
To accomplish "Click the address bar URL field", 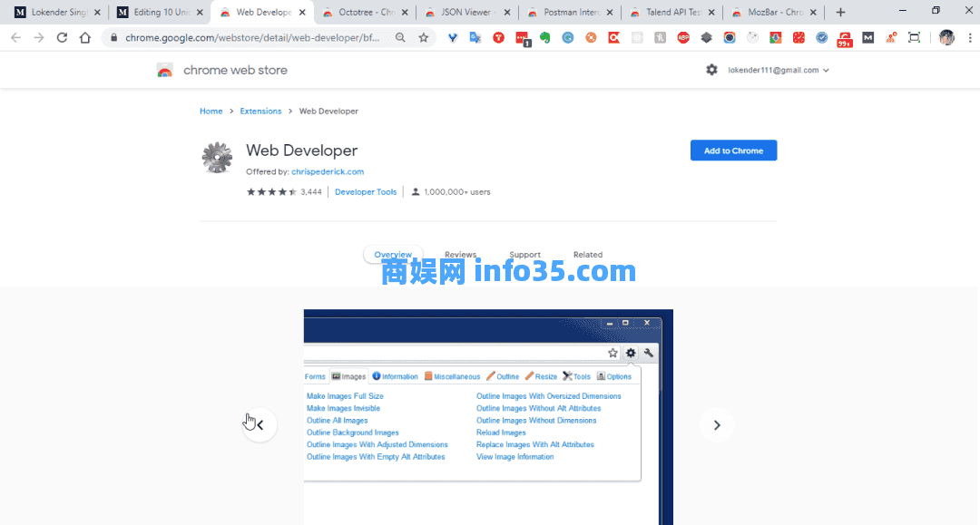I will coord(252,38).
